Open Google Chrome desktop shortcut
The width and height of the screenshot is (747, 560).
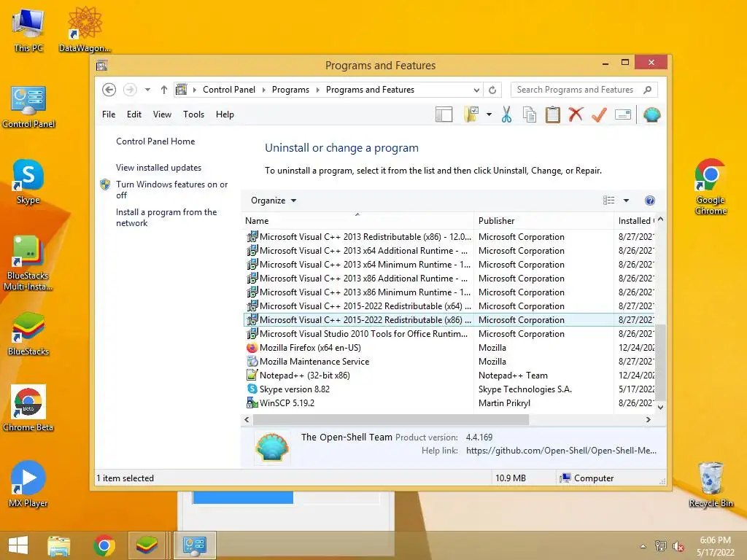(711, 187)
